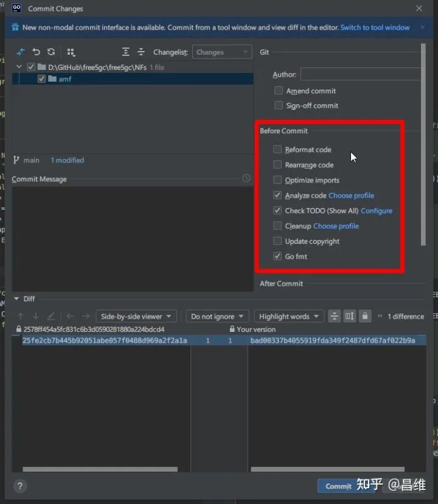Select the amf folder row
438x504 pixels.
pos(133,79)
